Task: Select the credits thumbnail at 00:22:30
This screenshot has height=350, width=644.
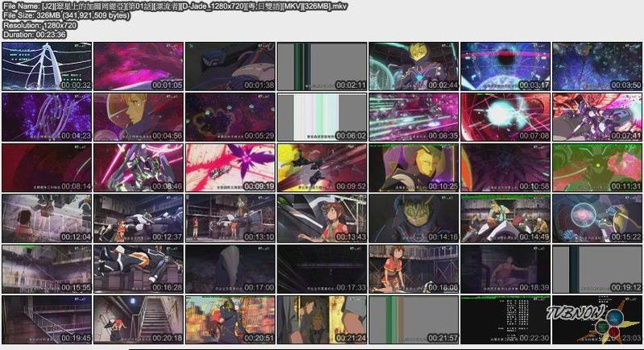Action: (x=505, y=320)
